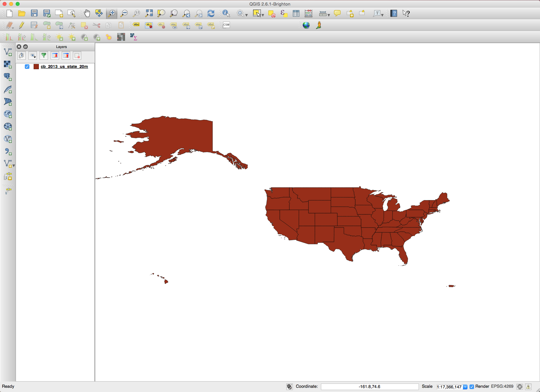Select the Identify Features tool
The image size is (540, 392).
click(226, 13)
